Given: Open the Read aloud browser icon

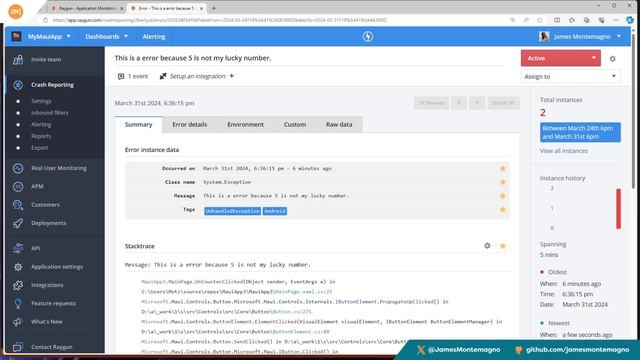Looking at the screenshot, I should pos(526,20).
